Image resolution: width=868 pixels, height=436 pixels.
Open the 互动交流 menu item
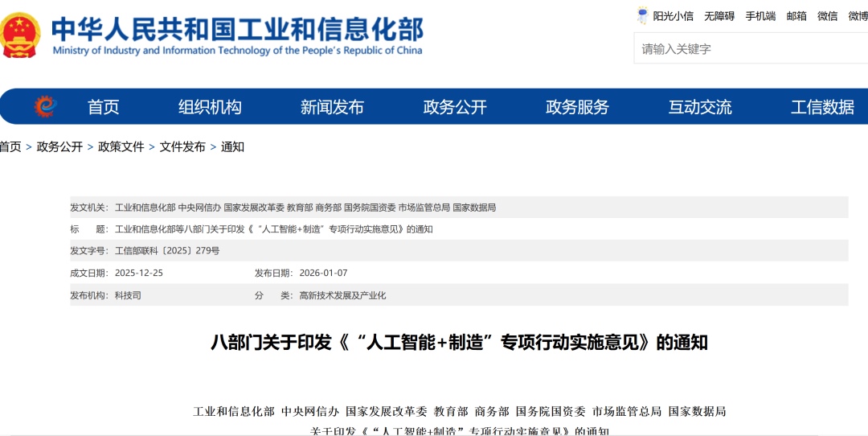[x=700, y=107]
